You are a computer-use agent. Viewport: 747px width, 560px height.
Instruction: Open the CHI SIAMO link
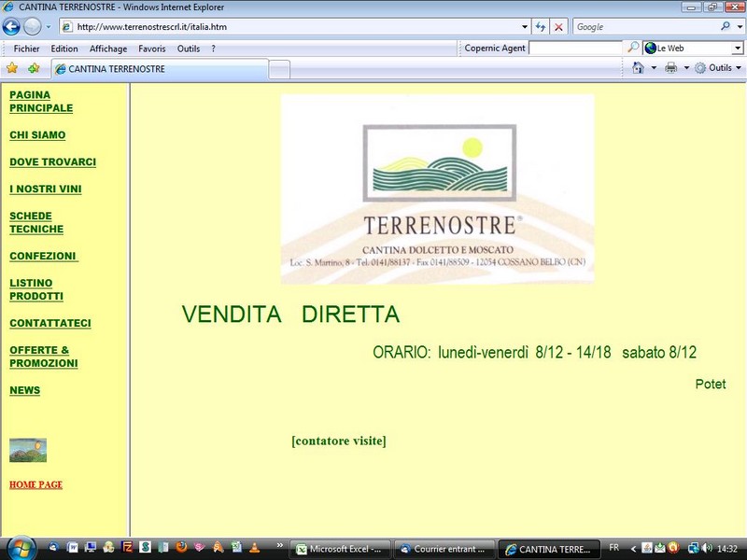pos(37,135)
